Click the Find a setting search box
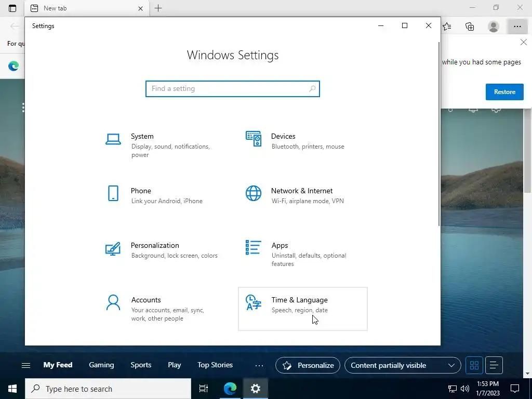The height and width of the screenshot is (399, 532). click(x=233, y=88)
